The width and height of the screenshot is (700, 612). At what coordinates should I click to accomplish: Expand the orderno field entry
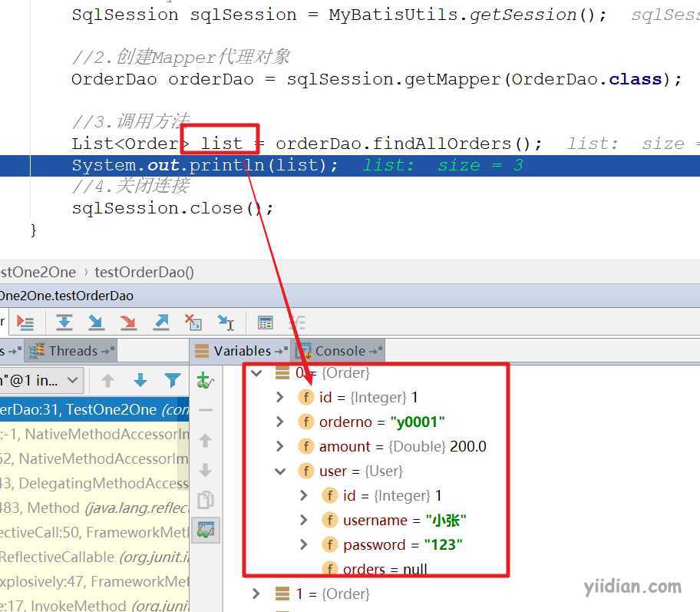coord(280,422)
